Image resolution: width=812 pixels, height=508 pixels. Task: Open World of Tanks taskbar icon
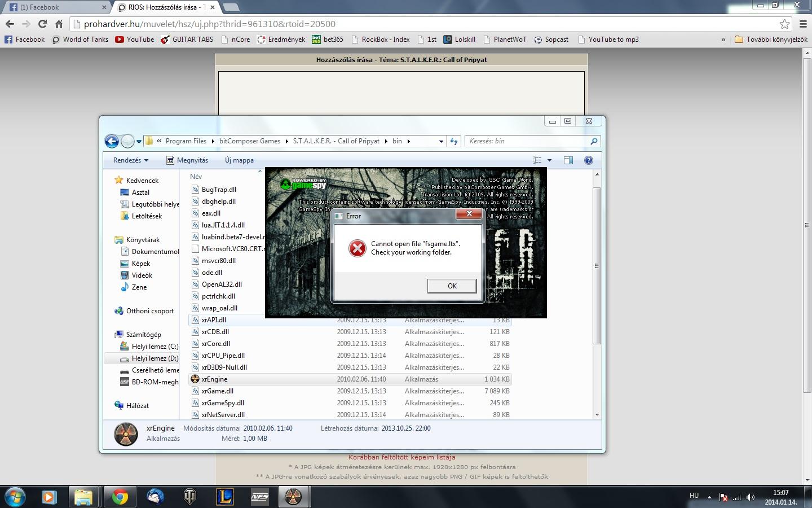(189, 497)
